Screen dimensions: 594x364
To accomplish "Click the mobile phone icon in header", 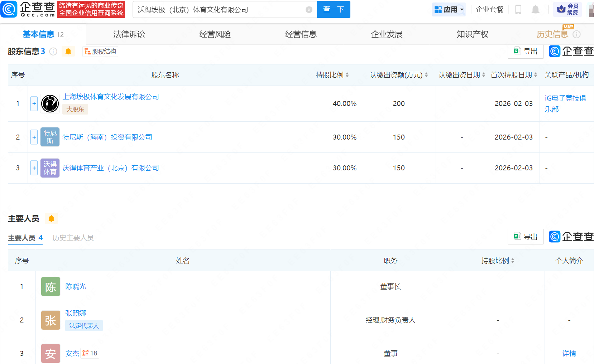I will point(518,10).
